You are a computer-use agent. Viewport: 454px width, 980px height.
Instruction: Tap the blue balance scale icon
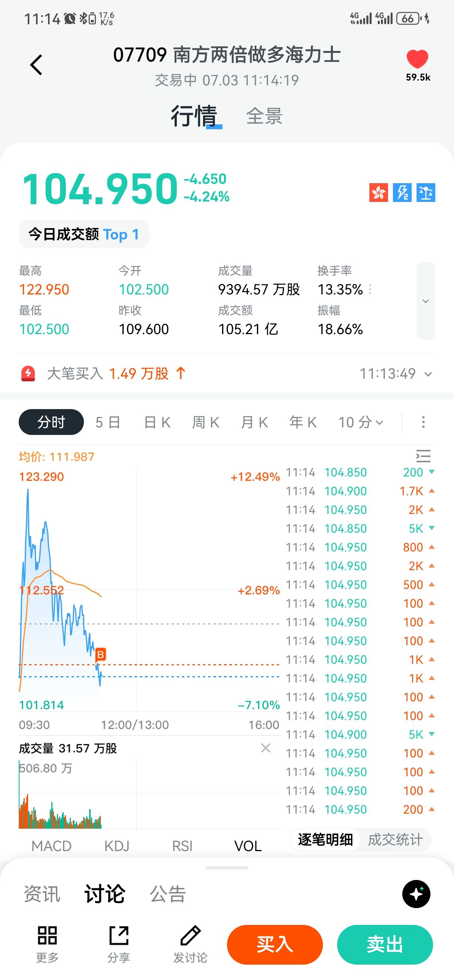pyautogui.click(x=426, y=193)
